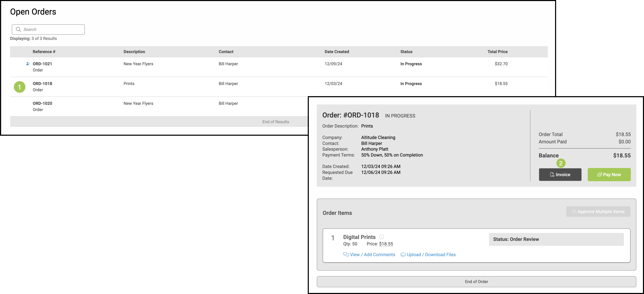Image resolution: width=644 pixels, height=294 pixels.
Task: Click the folder icon for file uploads
Action: click(x=403, y=254)
